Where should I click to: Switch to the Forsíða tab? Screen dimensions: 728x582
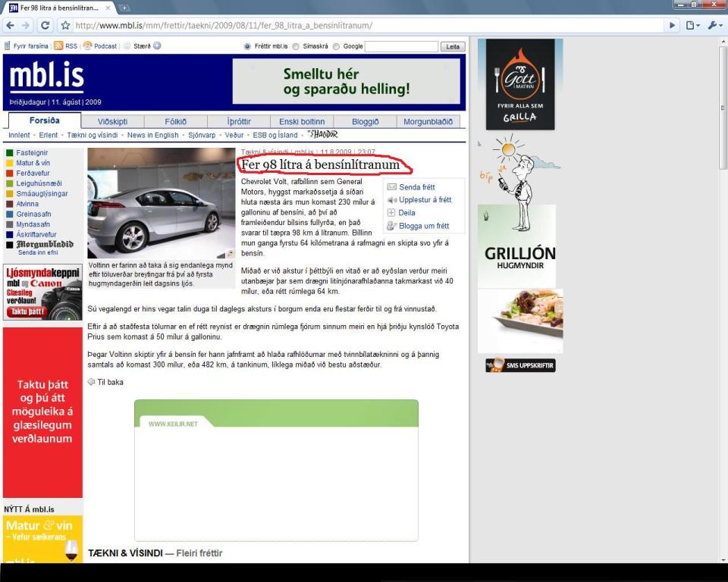[45, 120]
